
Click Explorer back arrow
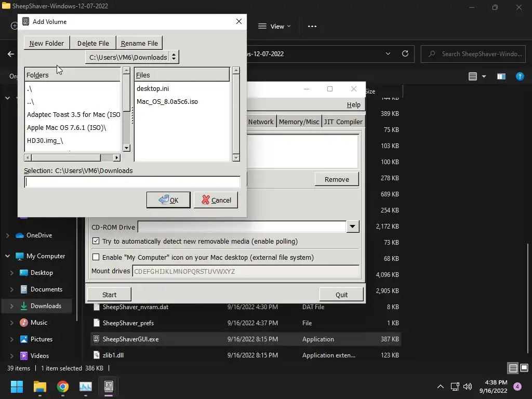click(x=11, y=54)
